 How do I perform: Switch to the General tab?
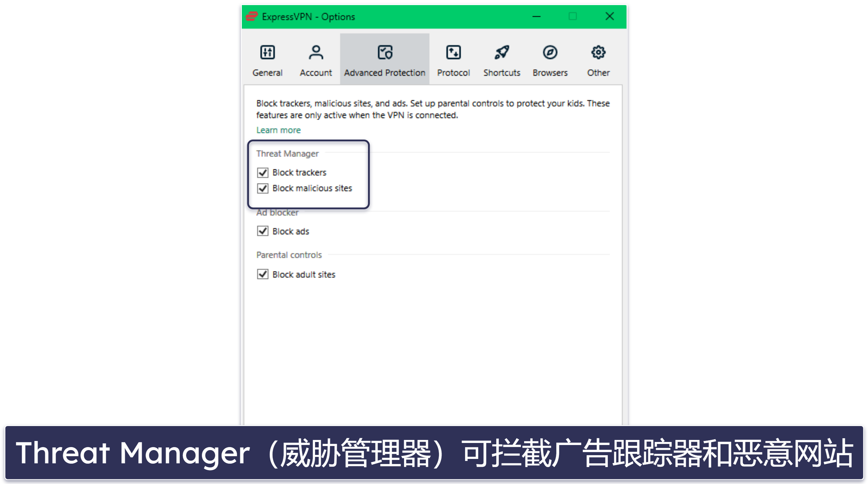pos(268,60)
